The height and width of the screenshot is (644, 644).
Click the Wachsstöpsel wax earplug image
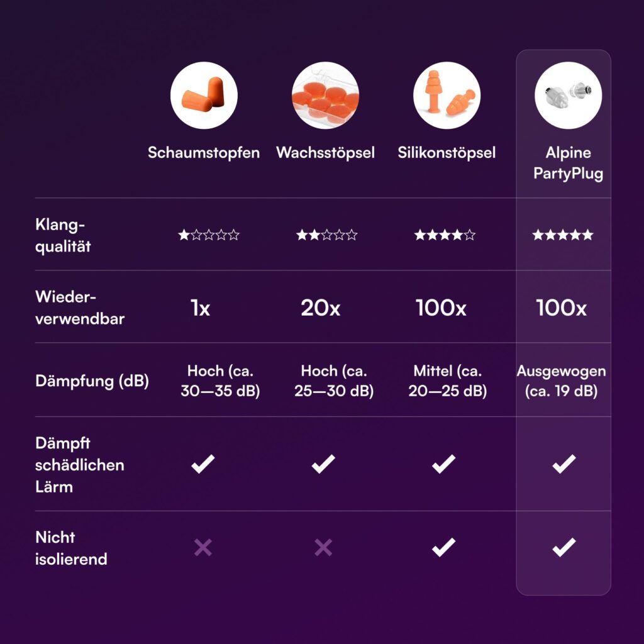click(325, 96)
